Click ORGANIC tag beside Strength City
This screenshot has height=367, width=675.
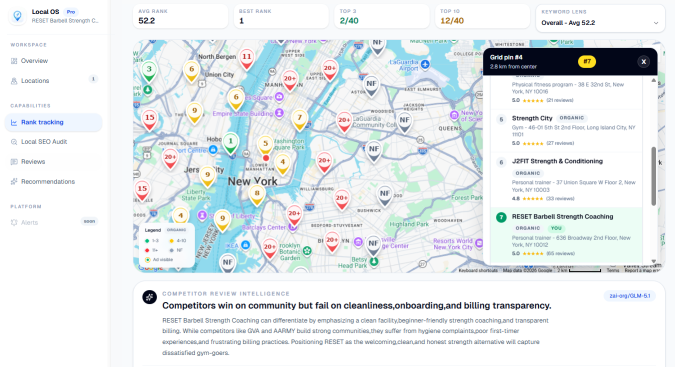[572, 118]
